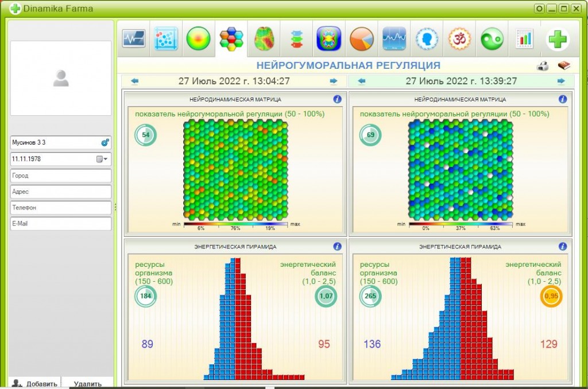Select the honeycomb neurohumoral regulation tab
This screenshot has width=588, height=389.
(231, 38)
